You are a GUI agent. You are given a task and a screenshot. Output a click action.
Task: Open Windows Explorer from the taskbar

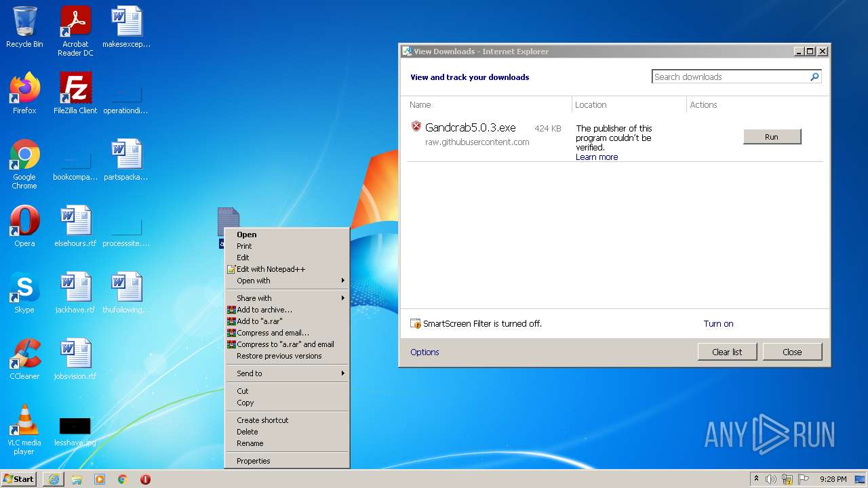pyautogui.click(x=77, y=479)
